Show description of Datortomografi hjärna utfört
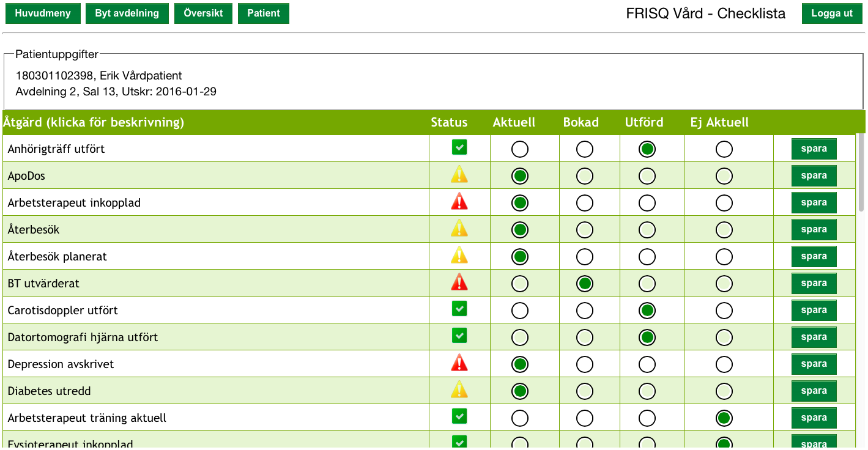This screenshot has width=868, height=450. tap(83, 337)
